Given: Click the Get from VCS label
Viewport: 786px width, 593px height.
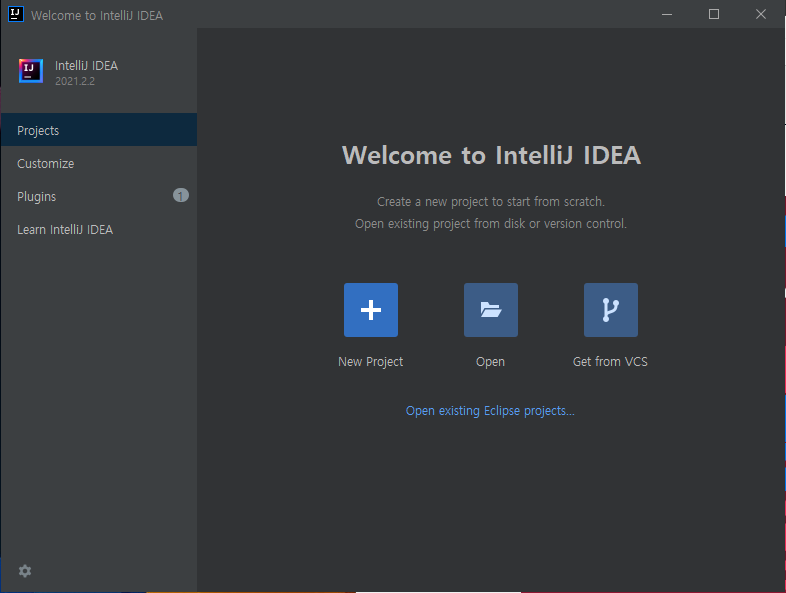Looking at the screenshot, I should 610,361.
